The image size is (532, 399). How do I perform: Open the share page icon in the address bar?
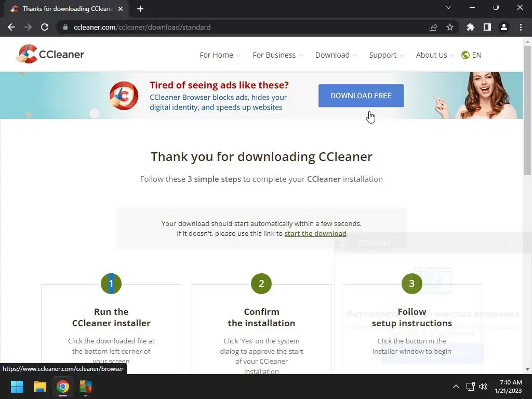[433, 27]
